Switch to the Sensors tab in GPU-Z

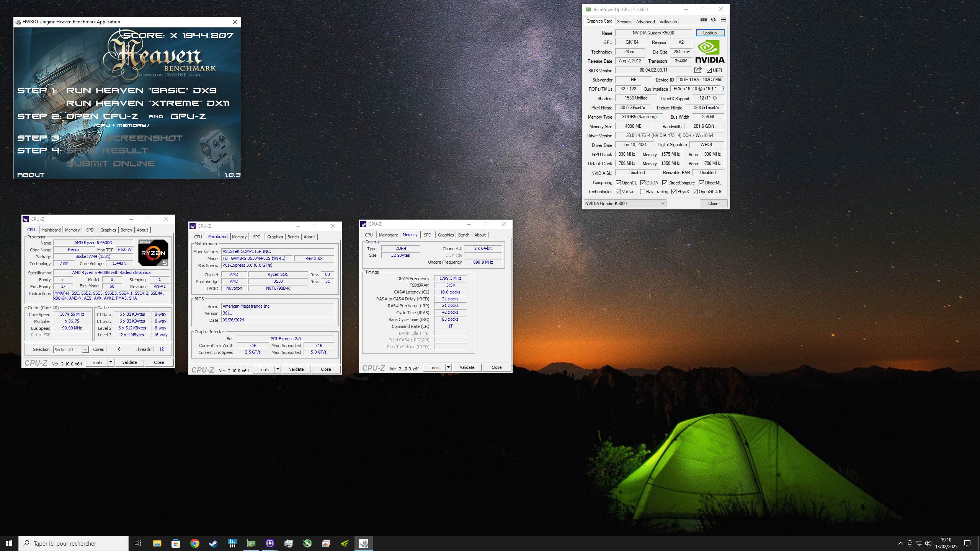click(x=624, y=21)
